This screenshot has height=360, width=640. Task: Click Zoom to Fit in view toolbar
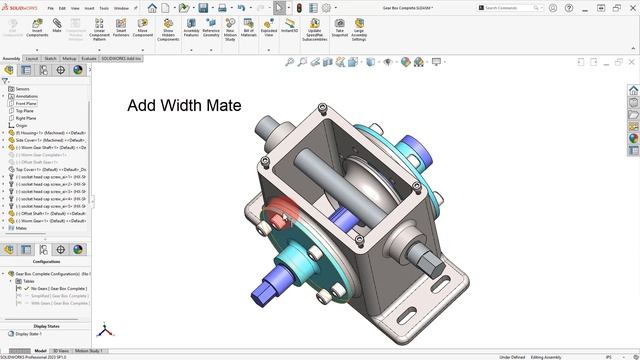[289, 62]
